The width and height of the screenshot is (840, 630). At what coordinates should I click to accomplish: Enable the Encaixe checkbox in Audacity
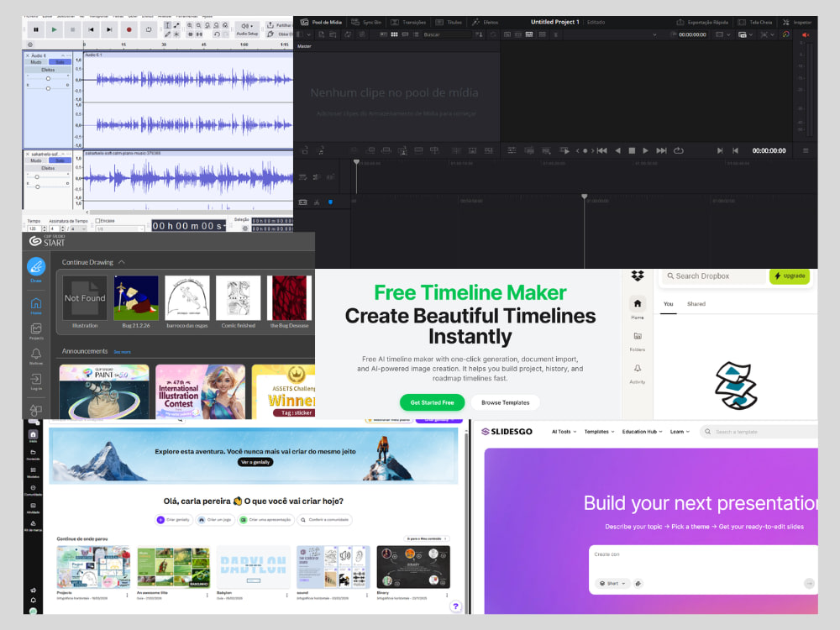click(97, 221)
